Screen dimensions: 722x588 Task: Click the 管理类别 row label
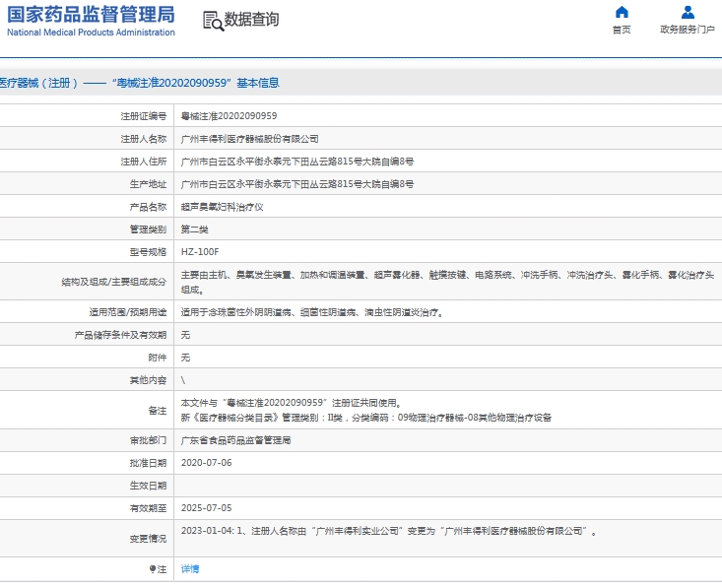pyautogui.click(x=148, y=229)
